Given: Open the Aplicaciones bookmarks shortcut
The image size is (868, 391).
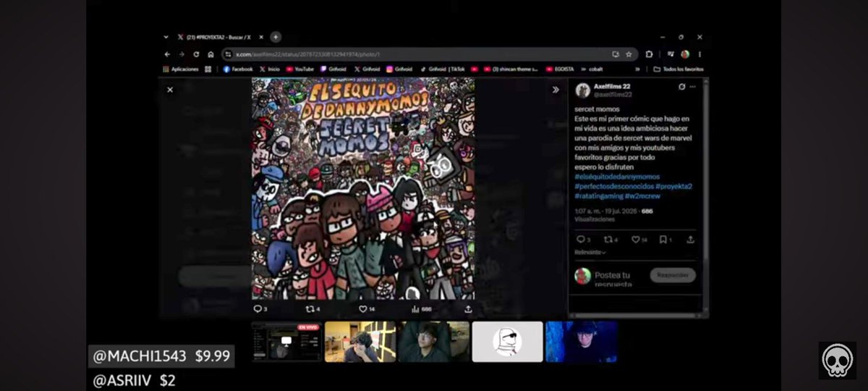Looking at the screenshot, I should 181,70.
